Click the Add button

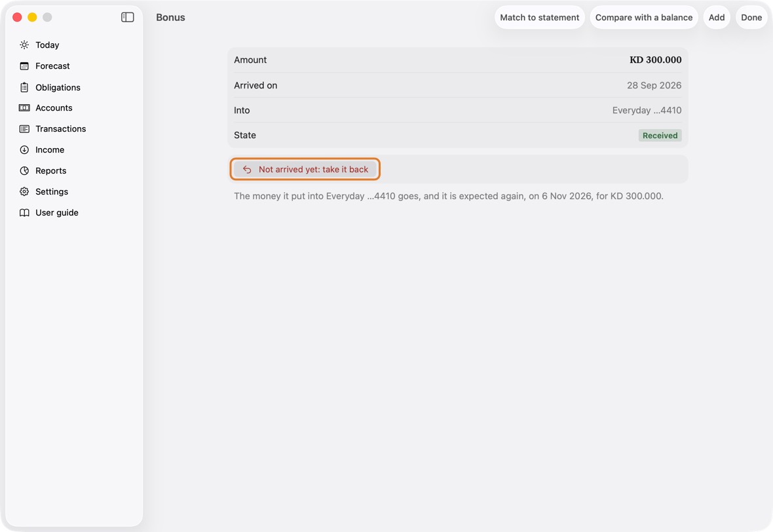coord(716,17)
